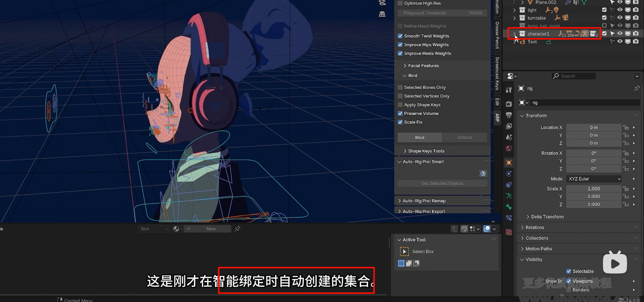Click the Scale X value field
The height and width of the screenshot is (302, 644).
[x=594, y=189]
